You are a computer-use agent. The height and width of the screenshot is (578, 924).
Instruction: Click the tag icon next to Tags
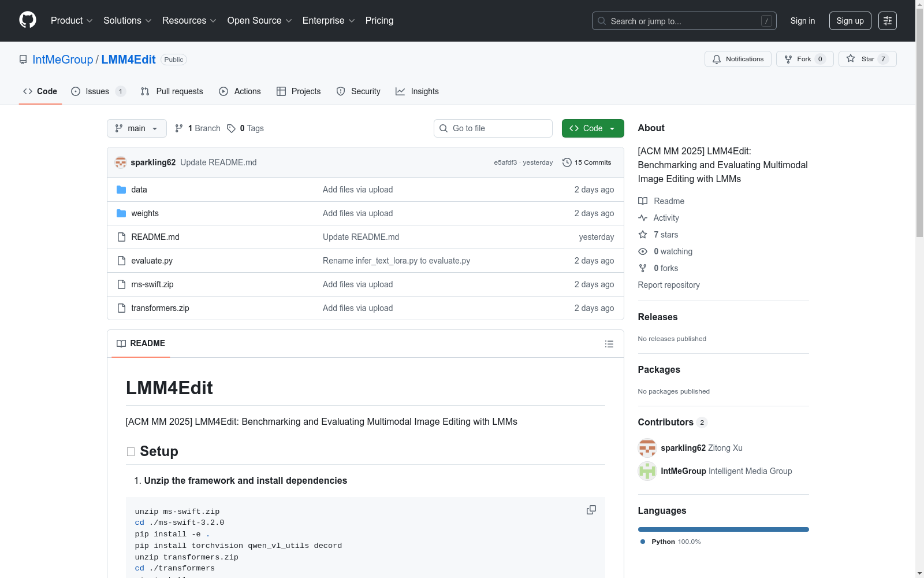231,128
